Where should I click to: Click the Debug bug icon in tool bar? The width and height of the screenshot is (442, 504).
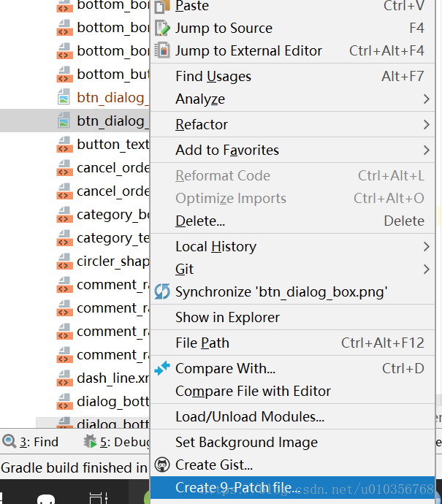pos(90,441)
